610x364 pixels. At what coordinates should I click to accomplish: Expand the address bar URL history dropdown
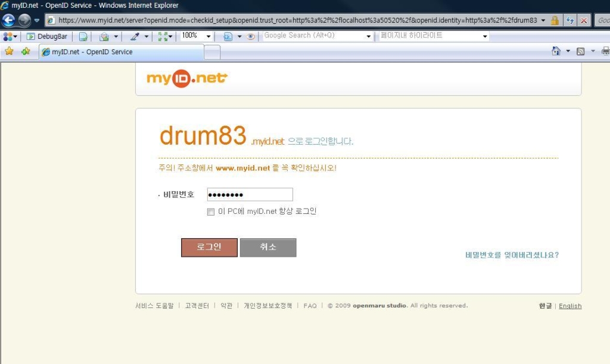[543, 20]
